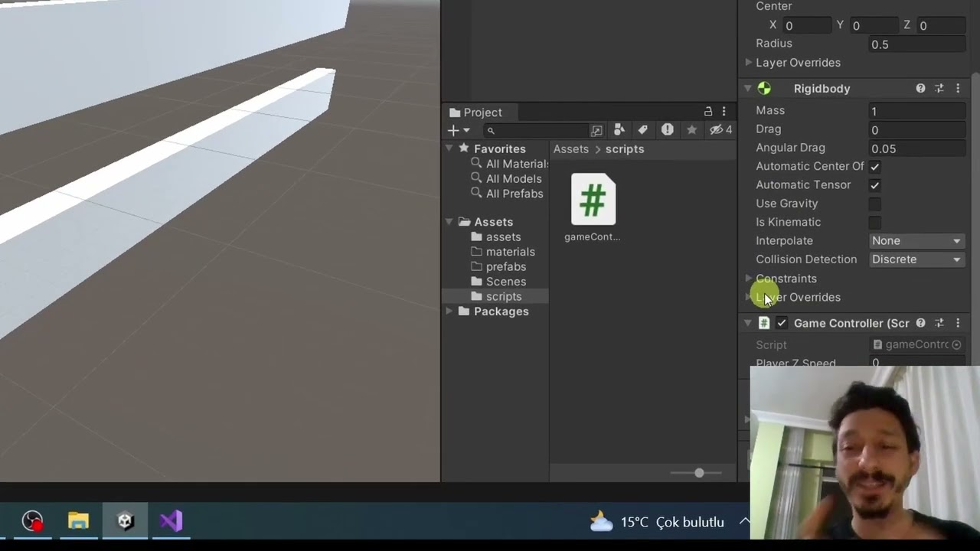Click the open-search-window icon beside Project search

click(596, 130)
